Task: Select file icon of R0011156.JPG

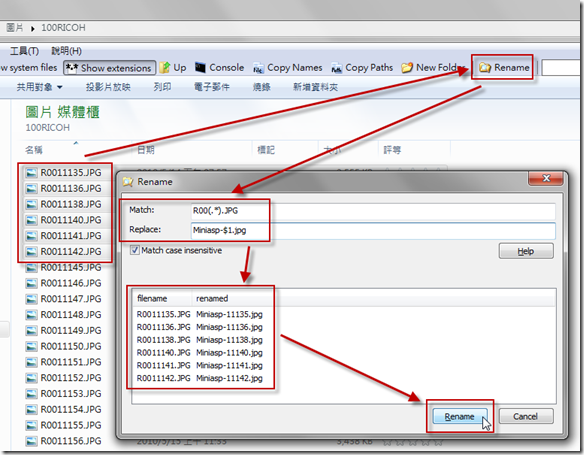Action: click(x=31, y=441)
